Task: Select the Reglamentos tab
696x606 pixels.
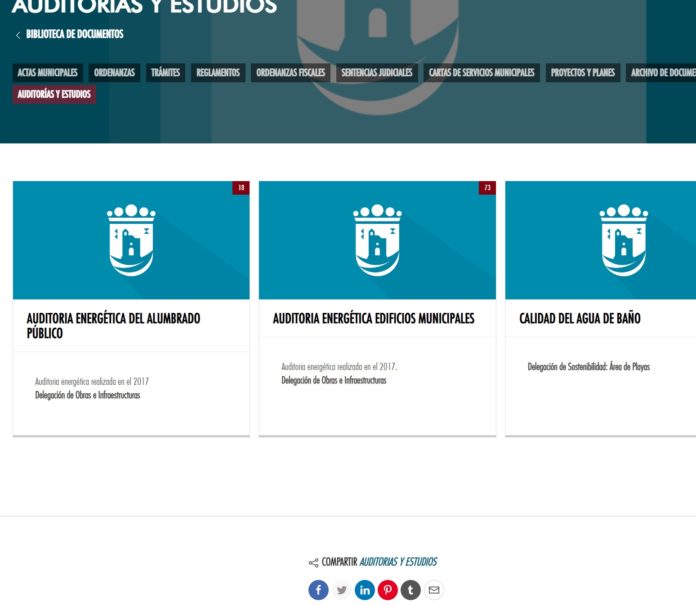Action: (x=218, y=73)
